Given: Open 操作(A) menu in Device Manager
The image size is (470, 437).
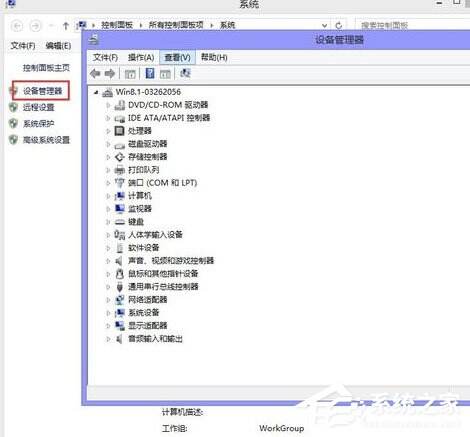Looking at the screenshot, I should (x=141, y=57).
